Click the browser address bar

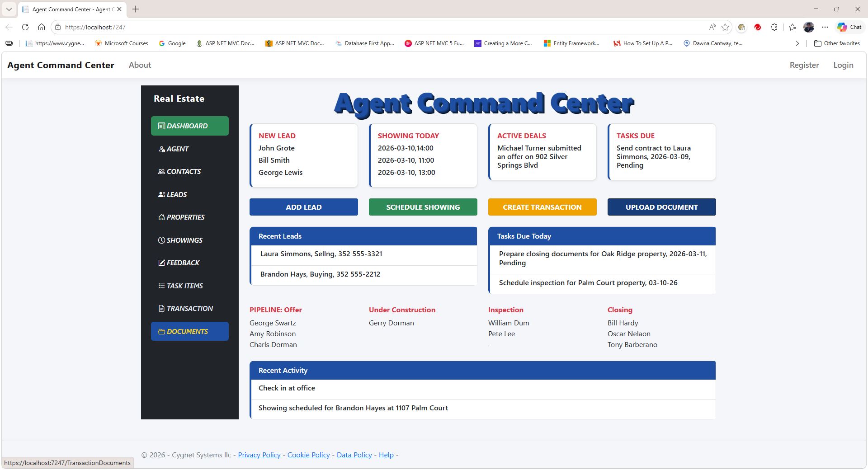coord(362,27)
